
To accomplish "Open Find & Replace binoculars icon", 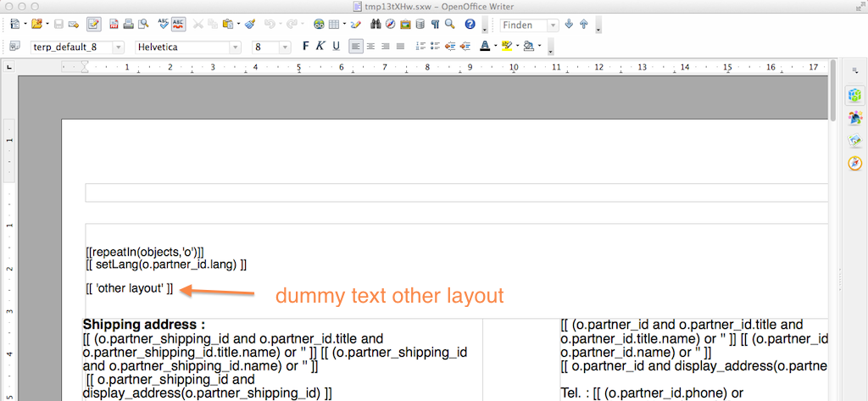I will click(x=376, y=25).
